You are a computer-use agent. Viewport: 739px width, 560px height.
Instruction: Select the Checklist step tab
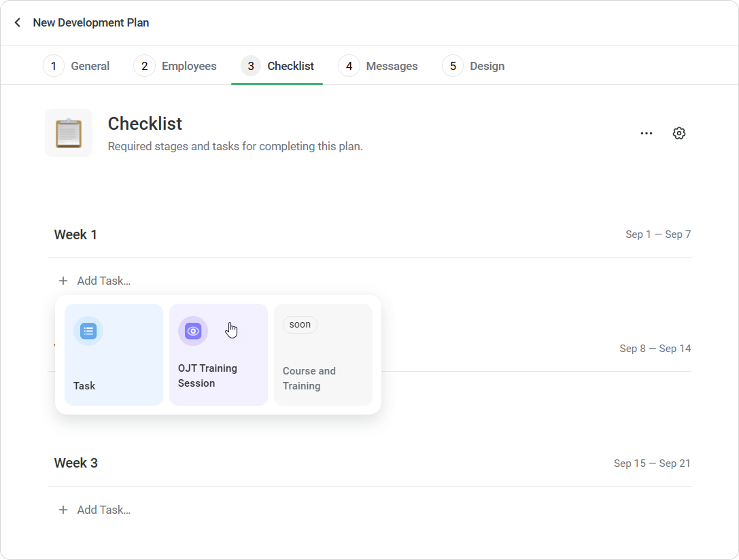(x=277, y=66)
